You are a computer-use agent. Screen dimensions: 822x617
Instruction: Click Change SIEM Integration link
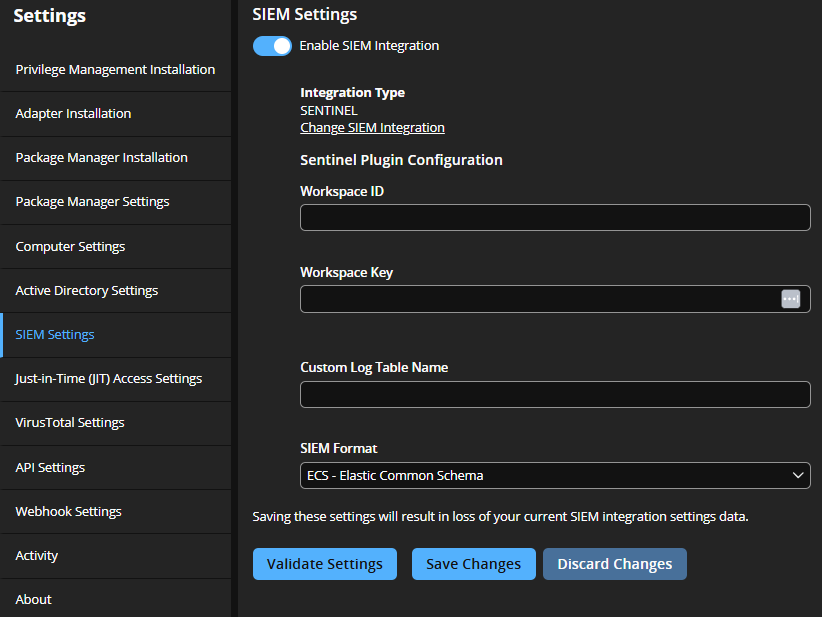coord(372,127)
